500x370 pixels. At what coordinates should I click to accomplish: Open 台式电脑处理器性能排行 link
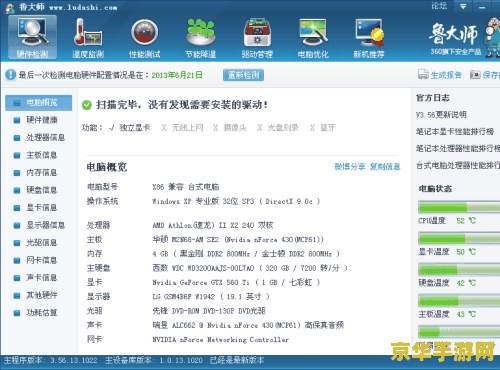pos(458,165)
